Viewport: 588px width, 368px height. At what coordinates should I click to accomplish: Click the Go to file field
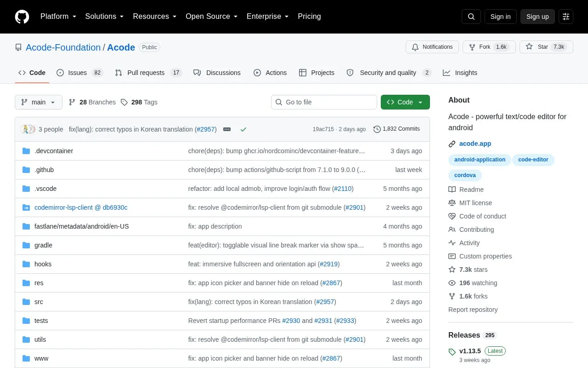pos(324,102)
